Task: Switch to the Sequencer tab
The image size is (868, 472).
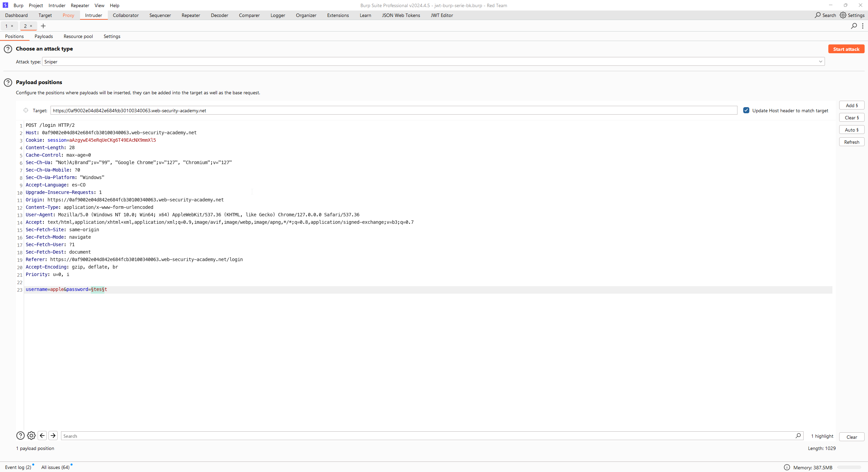Action: pos(160,15)
